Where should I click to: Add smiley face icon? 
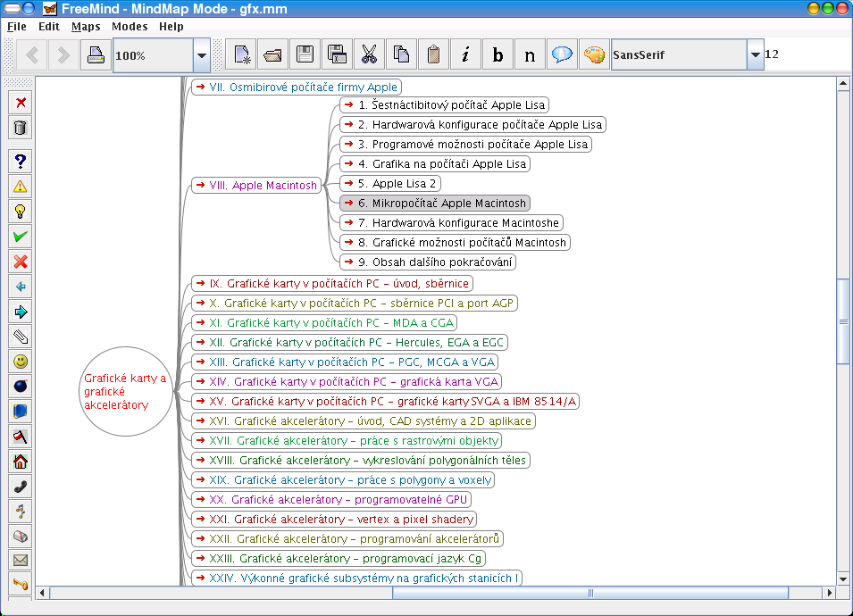coord(21,362)
